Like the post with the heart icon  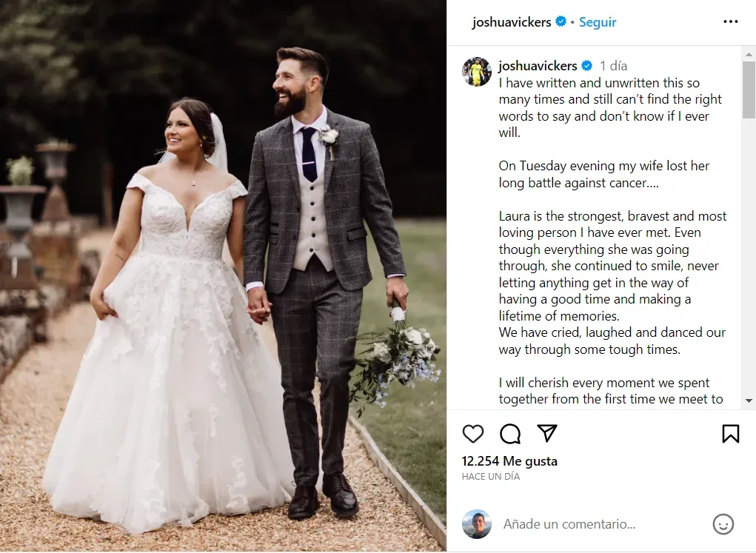coord(472,433)
